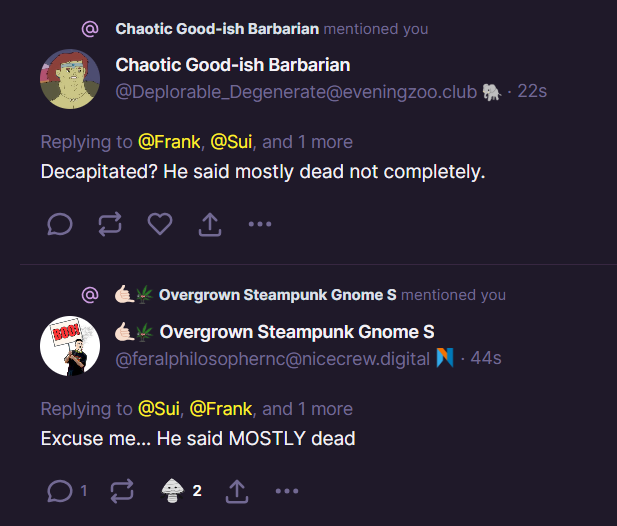Open the @feralphilosophernc@nicecrew.digital handle
Viewport: 617px width, 526px height.
(273, 358)
